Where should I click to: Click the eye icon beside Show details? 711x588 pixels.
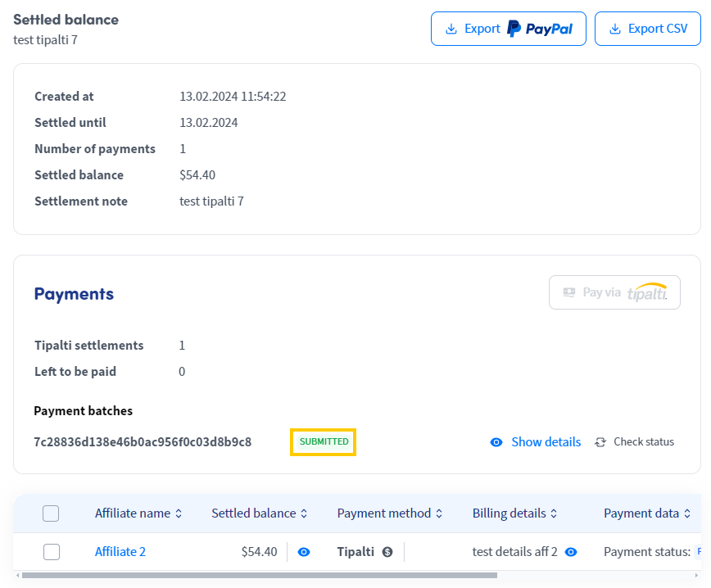tap(496, 442)
